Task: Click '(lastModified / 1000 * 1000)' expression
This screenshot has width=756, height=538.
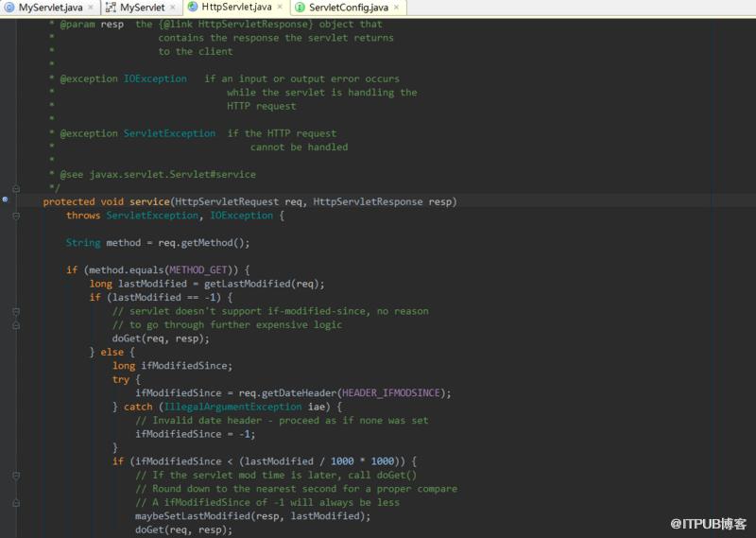Action: click(321, 461)
